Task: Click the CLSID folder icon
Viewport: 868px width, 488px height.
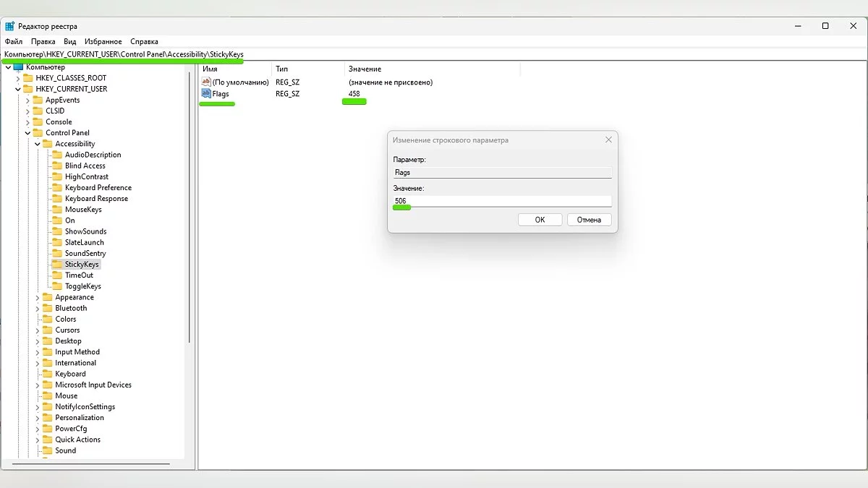Action: 38,111
